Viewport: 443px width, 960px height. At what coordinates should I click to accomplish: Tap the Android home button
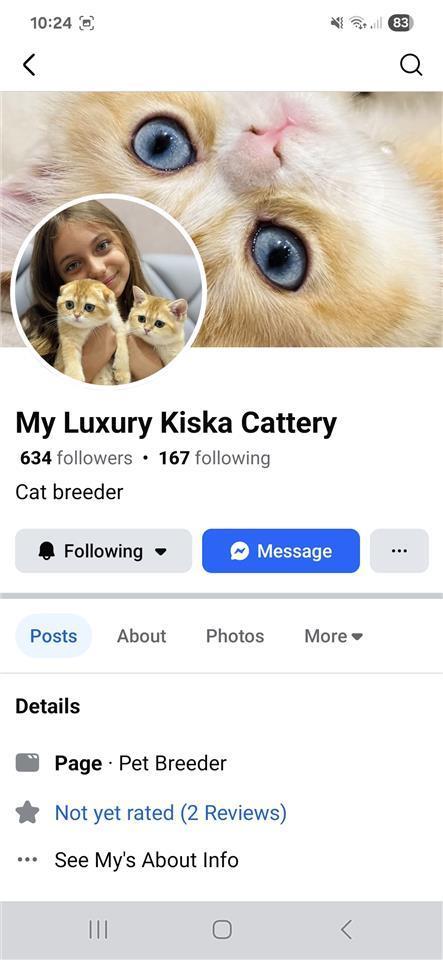coord(222,930)
